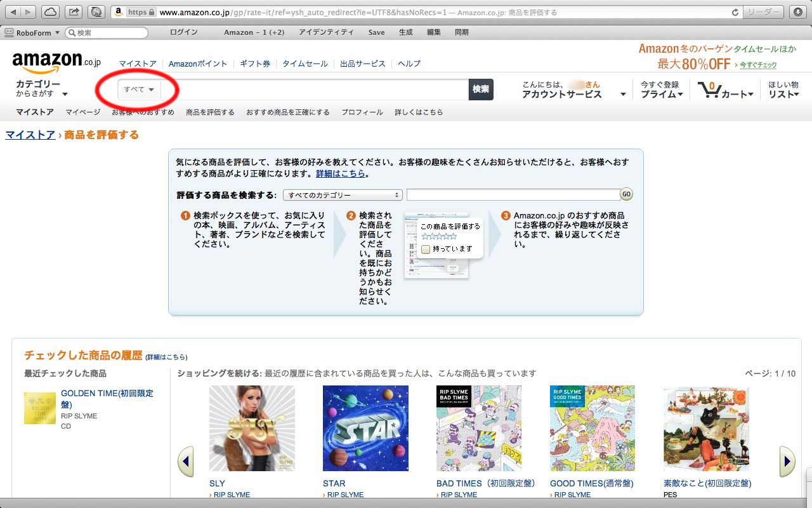The height and width of the screenshot is (508, 812).
Task: Open BAD TIMES (初回限定盤) title link
Action: [487, 483]
